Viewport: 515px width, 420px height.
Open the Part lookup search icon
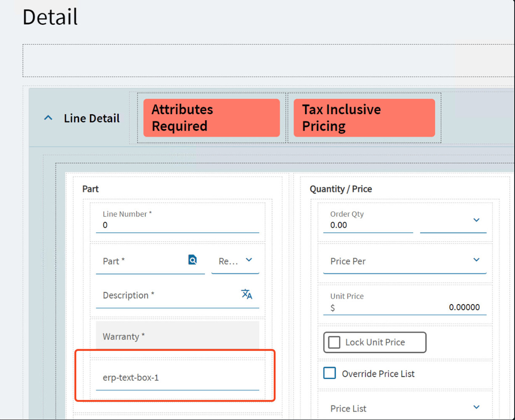(x=192, y=260)
